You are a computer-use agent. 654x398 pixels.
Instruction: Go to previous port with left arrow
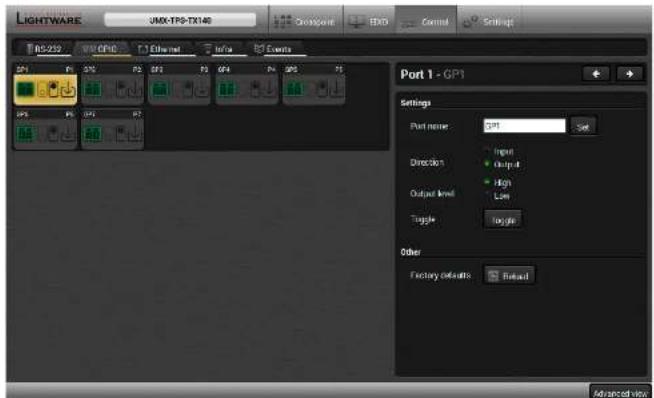[596, 74]
